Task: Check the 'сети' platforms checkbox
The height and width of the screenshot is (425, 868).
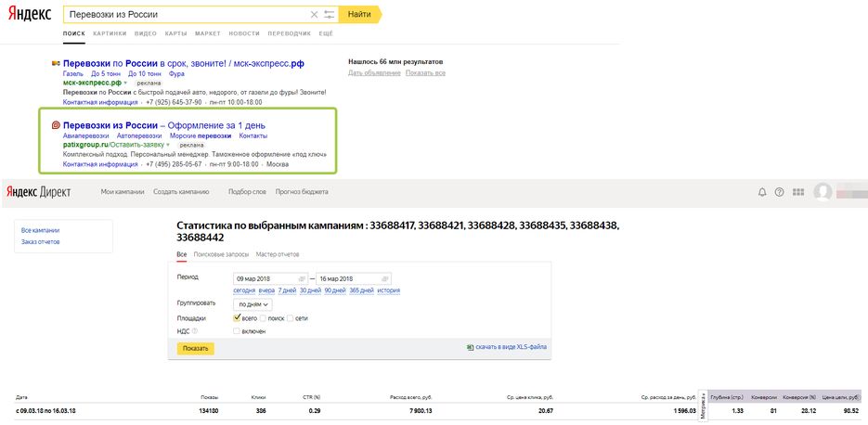Action: tap(290, 318)
